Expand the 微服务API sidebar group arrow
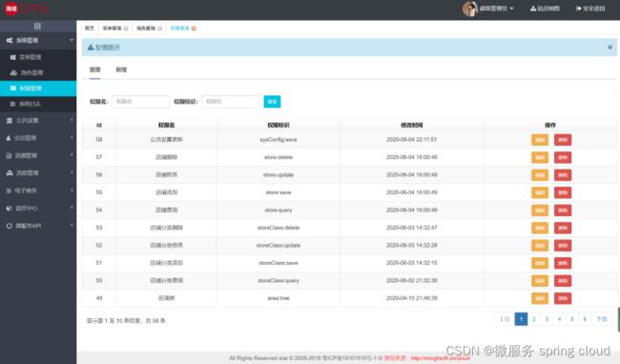The height and width of the screenshot is (364, 620). click(72, 226)
